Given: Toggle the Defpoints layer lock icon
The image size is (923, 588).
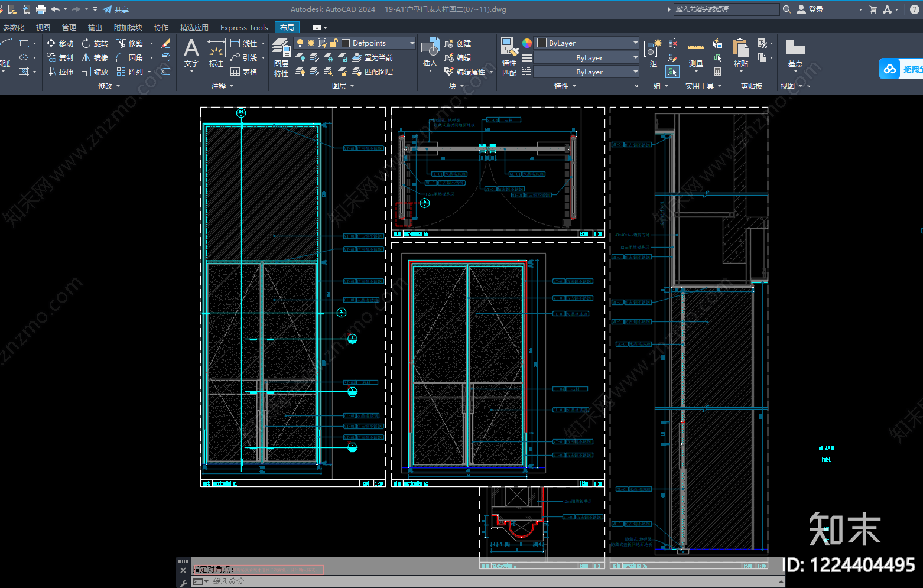Looking at the screenshot, I should coord(334,43).
